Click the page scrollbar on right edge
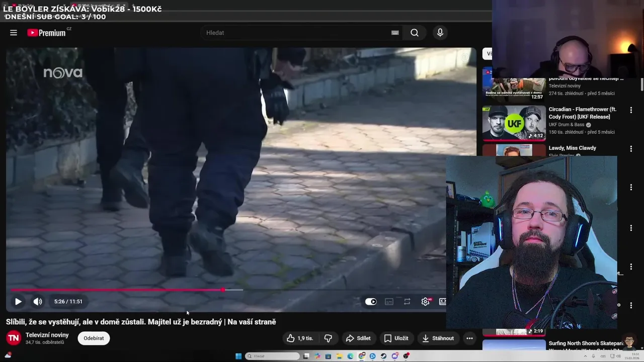 [x=641, y=84]
